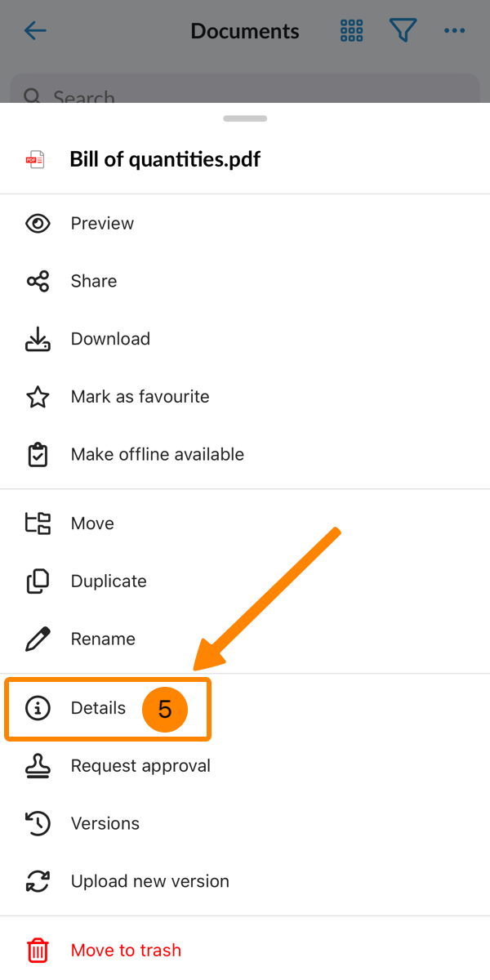Click the pencil Rename icon

click(x=38, y=639)
